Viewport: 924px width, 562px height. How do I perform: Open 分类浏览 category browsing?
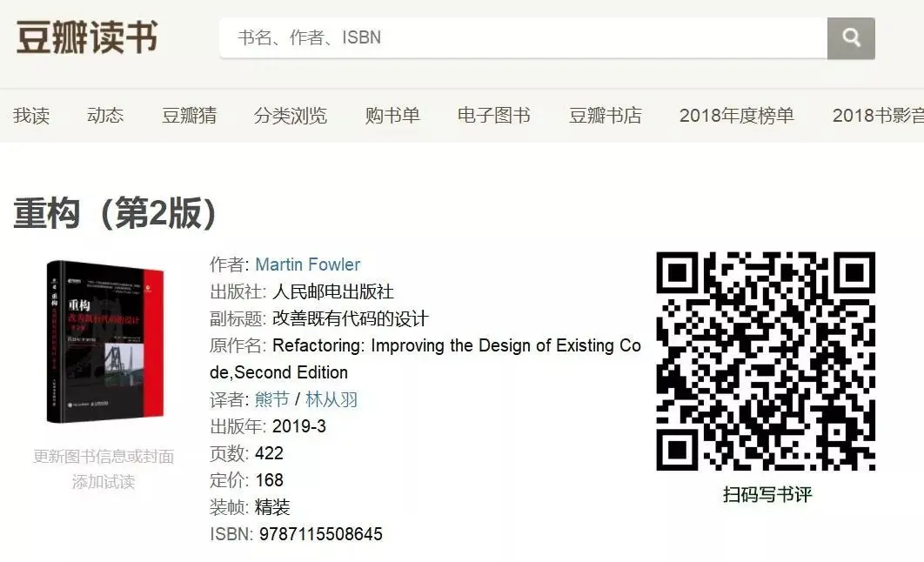coord(291,116)
